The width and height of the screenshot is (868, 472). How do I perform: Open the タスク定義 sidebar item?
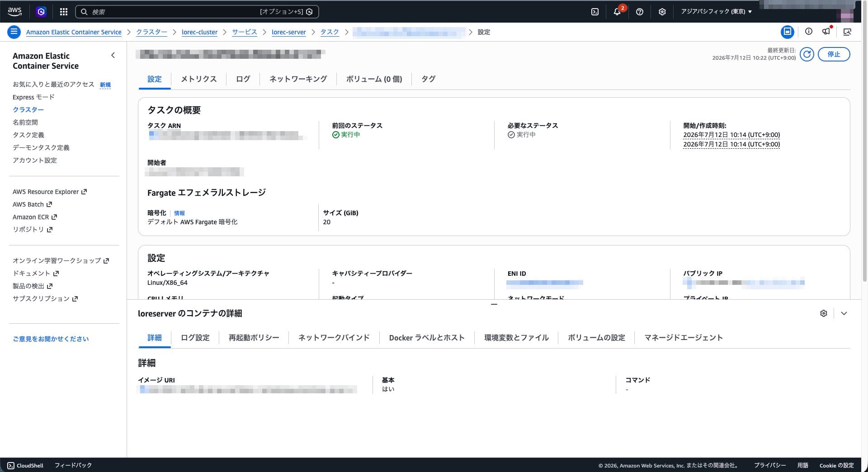[28, 135]
